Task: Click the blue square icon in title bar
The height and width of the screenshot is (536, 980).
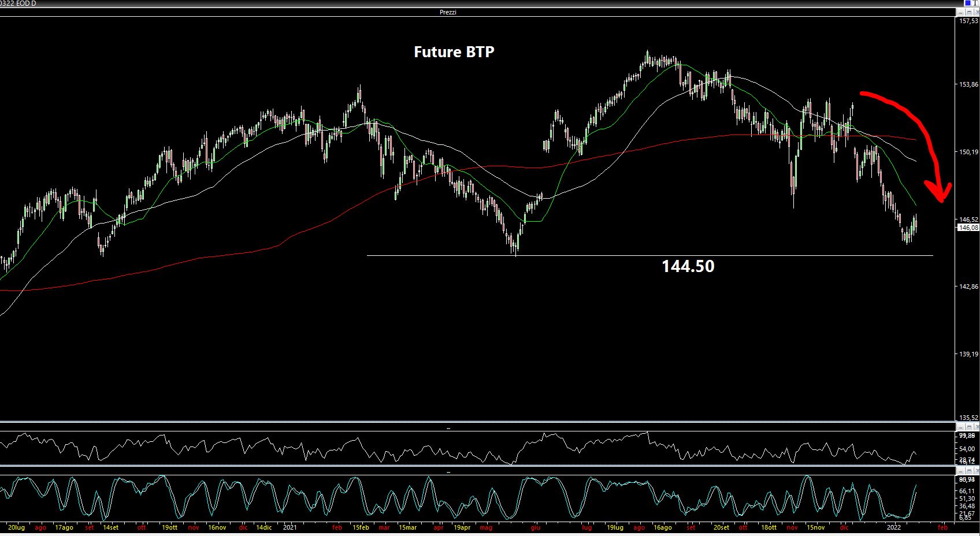Action: [x=967, y=3]
